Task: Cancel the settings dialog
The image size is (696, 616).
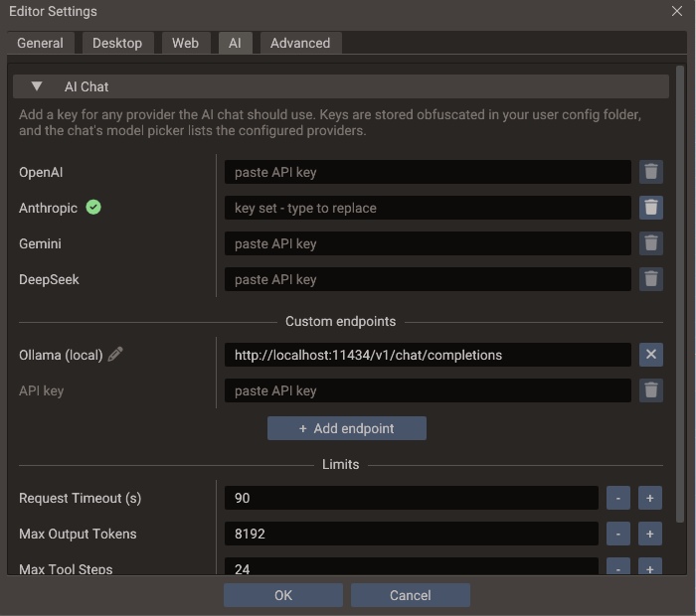Action: 410,595
